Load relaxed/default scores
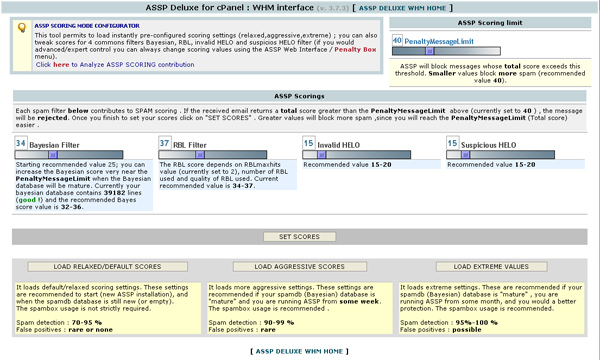The height and width of the screenshot is (360, 600). click(108, 267)
